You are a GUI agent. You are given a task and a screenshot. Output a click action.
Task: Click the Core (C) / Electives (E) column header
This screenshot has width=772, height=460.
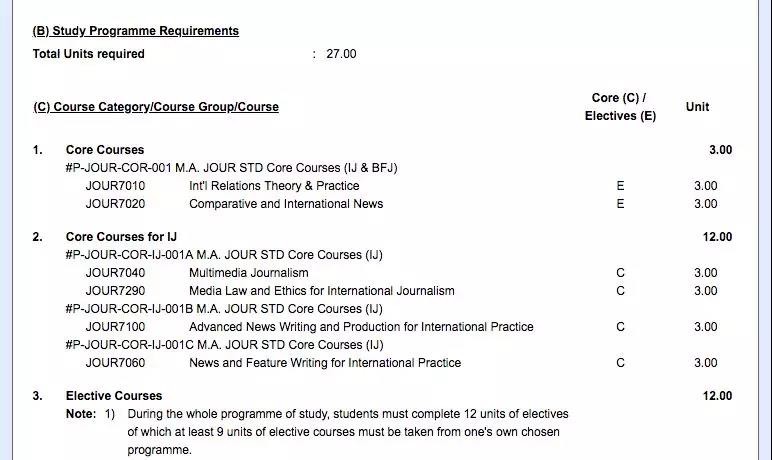click(x=620, y=107)
